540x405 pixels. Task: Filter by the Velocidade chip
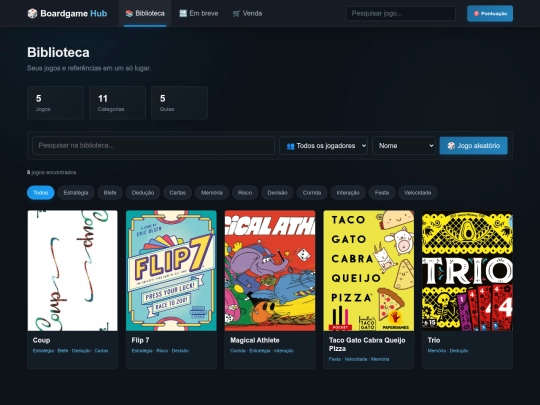coord(418,193)
